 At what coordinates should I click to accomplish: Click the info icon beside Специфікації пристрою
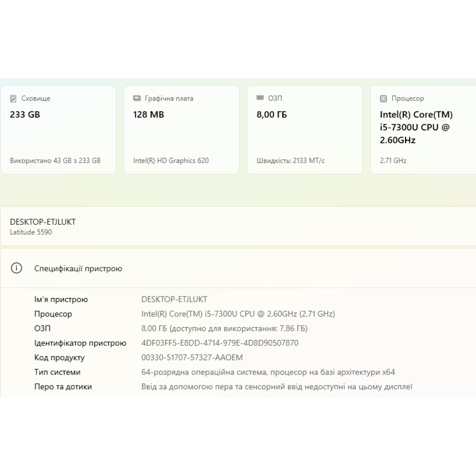click(x=17, y=268)
